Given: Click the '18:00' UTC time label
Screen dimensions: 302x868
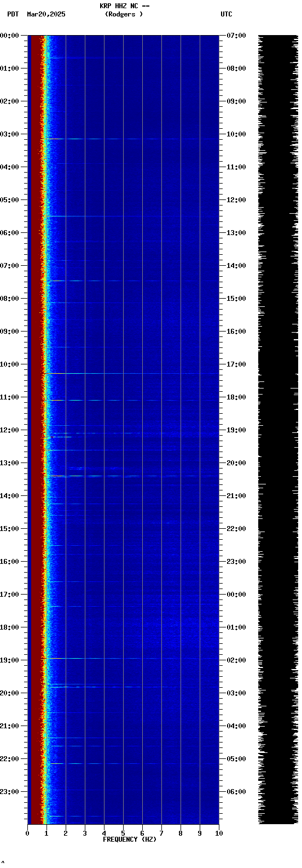Looking at the screenshot, I should 236,397.
